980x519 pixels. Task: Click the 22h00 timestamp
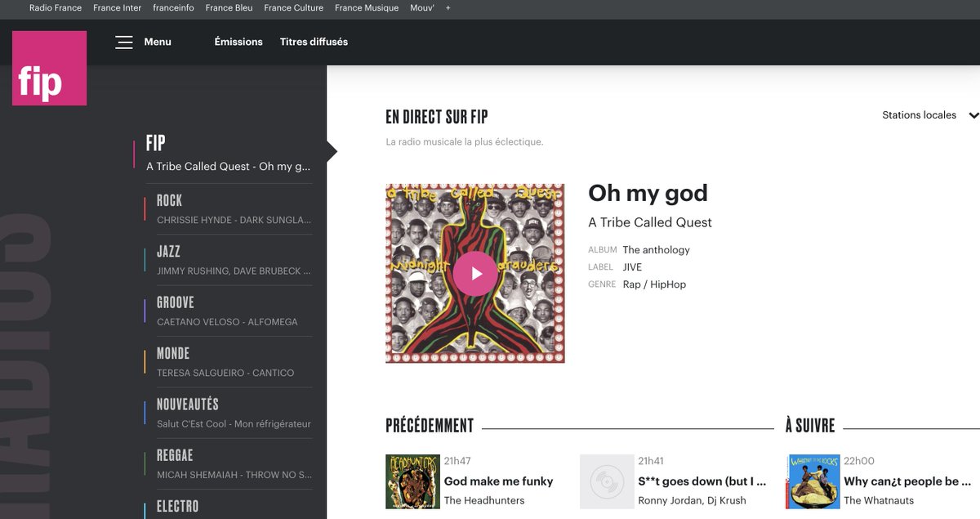pos(859,461)
